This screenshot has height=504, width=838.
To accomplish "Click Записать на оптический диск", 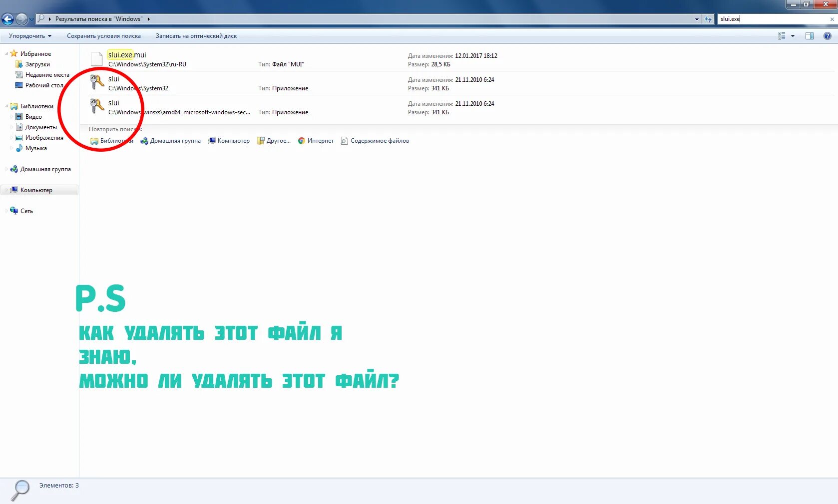I will (196, 36).
